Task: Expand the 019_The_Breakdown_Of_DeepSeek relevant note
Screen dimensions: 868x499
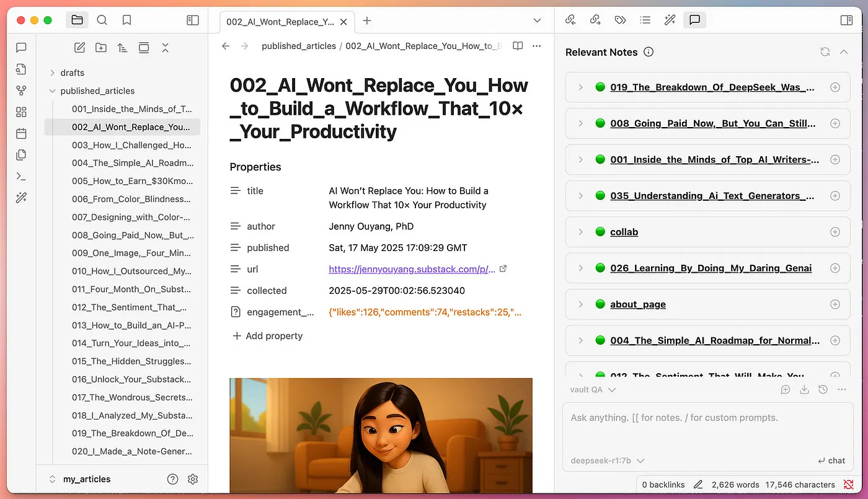Action: click(x=581, y=87)
